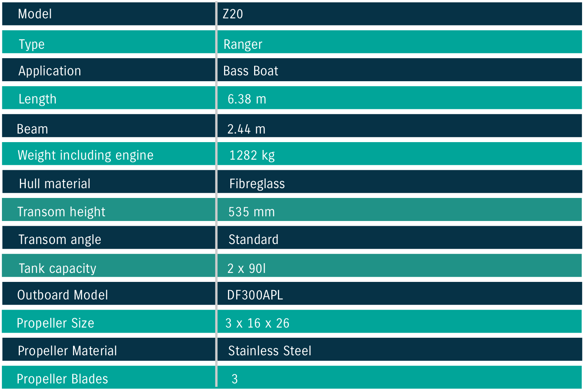Viewport: 584px width, 392px height.
Task: Click the 'Beam' label
Action: (x=32, y=129)
